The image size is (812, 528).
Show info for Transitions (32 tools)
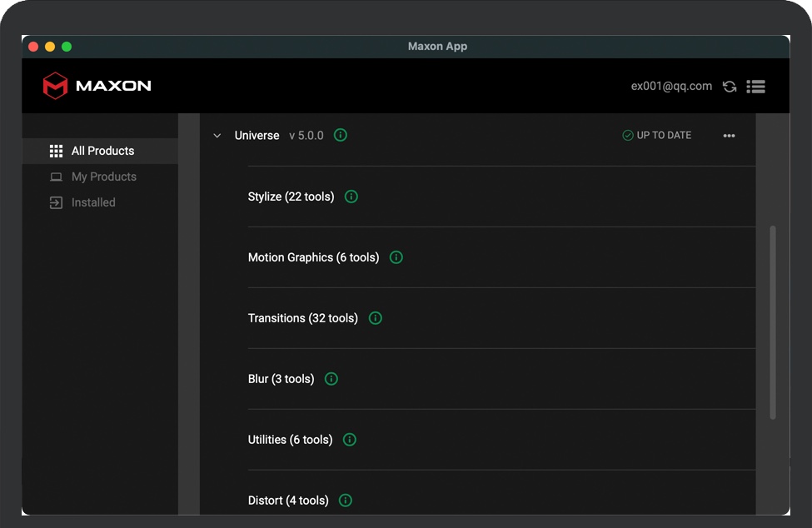[376, 319]
